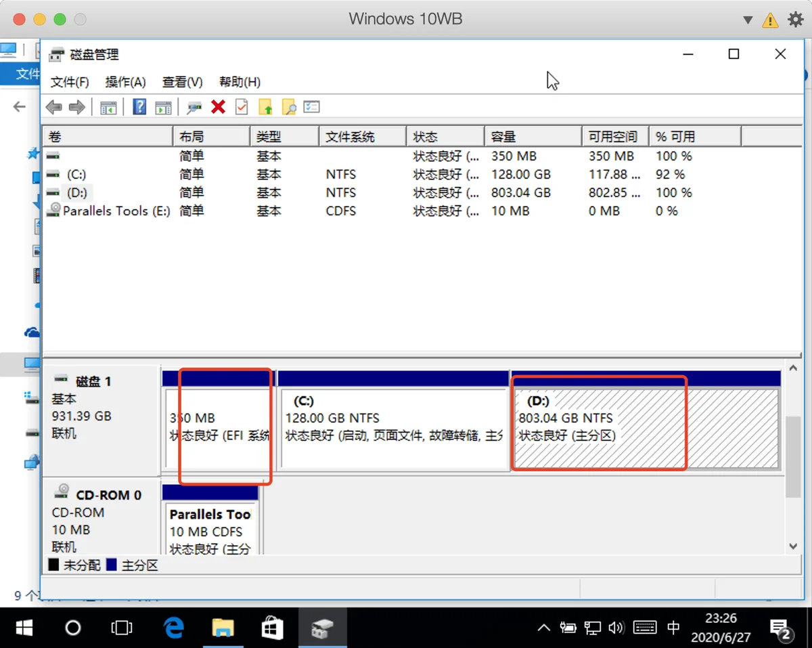Click back arrow in the File Explorer window behind
The image size is (812, 648).
click(x=20, y=106)
